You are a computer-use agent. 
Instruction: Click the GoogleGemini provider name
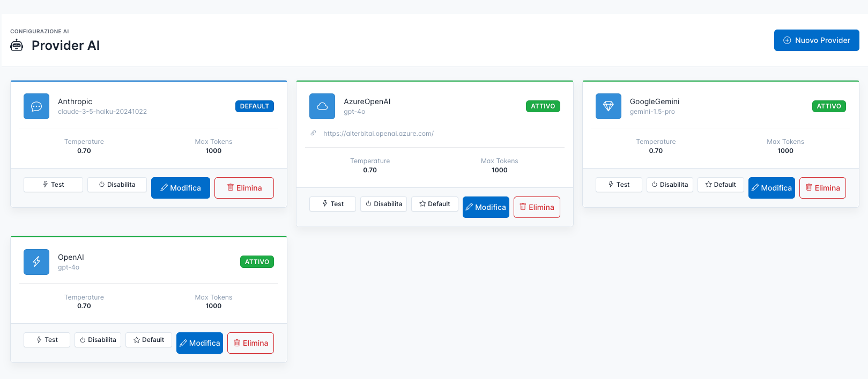[x=655, y=101]
